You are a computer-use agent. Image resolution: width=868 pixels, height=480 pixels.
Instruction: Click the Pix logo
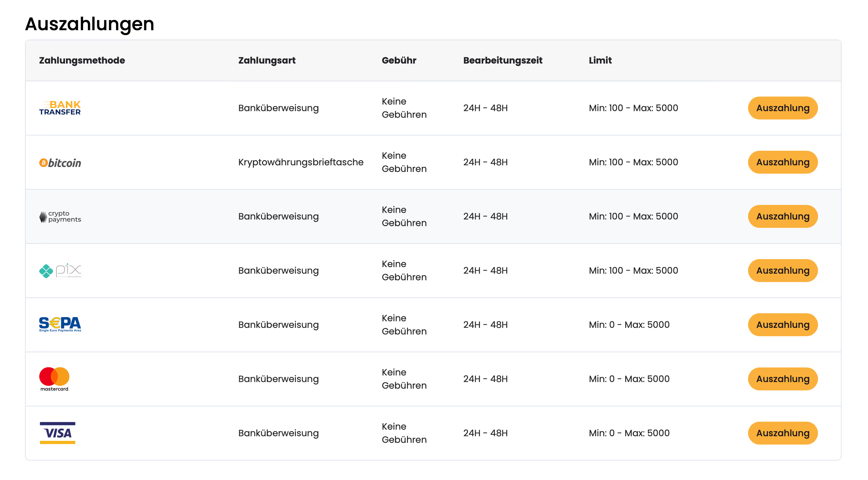coord(60,271)
